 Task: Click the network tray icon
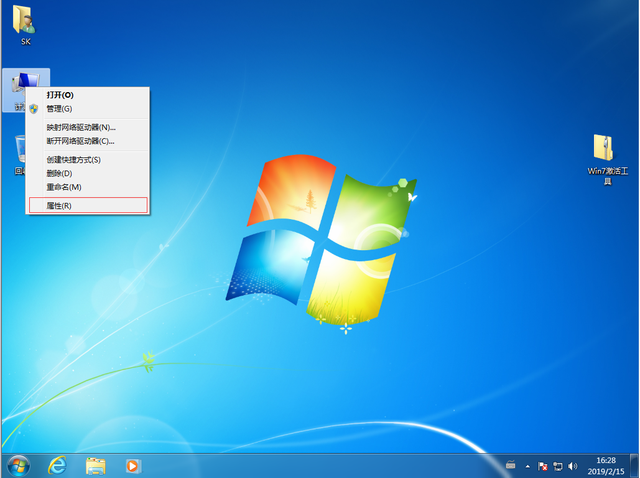tap(558, 466)
